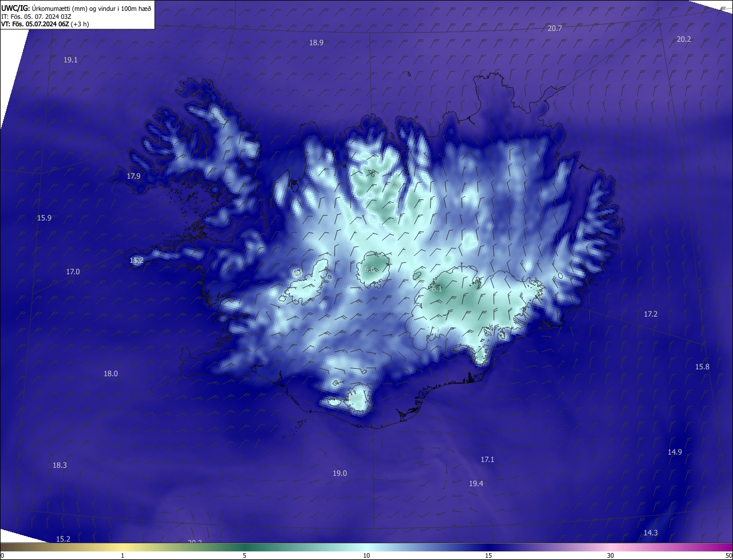The height and width of the screenshot is (560, 733).
Task: Select the 18.0 value label
Action: click(x=111, y=373)
